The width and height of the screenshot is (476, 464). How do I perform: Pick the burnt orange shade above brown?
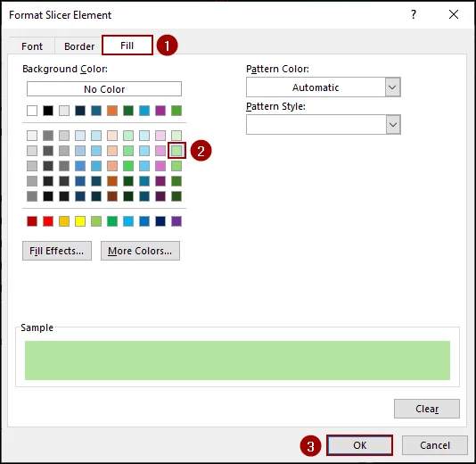[x=112, y=181]
